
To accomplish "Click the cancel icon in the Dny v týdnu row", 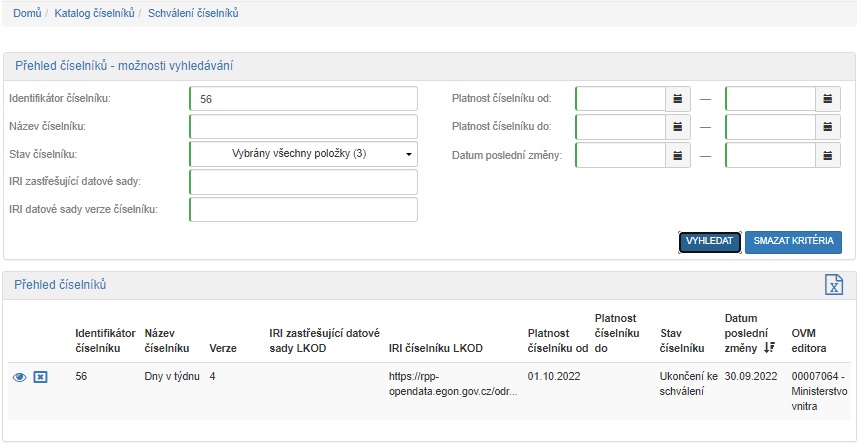I will tap(41, 377).
